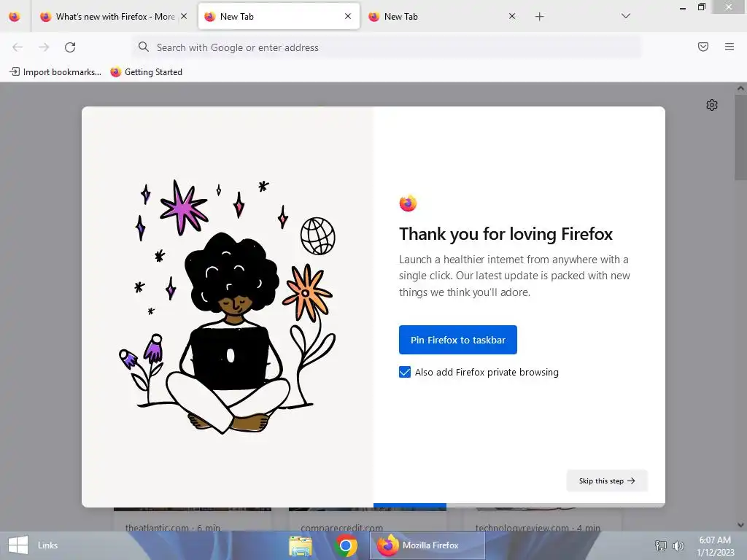Select Mozilla Firefox taskbar button
The image size is (747, 560).
(427, 545)
